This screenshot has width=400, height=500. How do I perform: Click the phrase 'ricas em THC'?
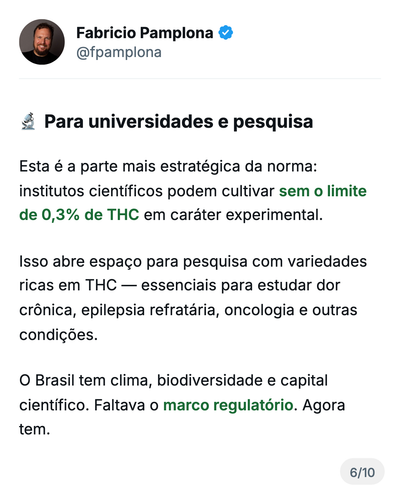click(x=68, y=285)
